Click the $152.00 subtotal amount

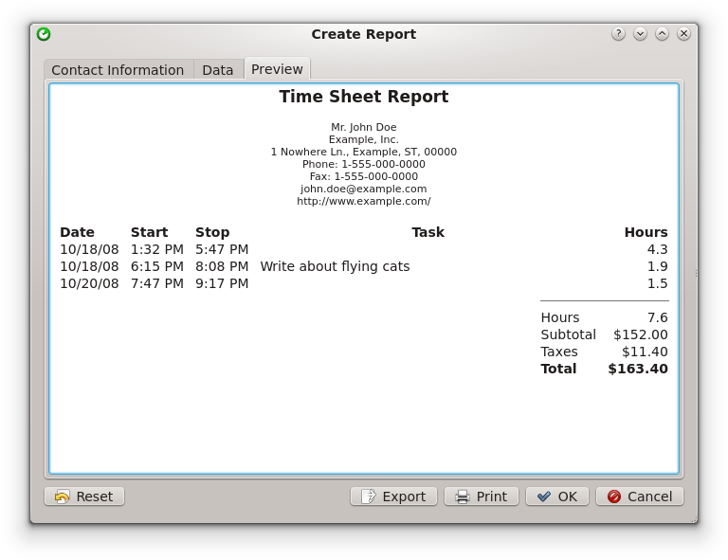click(640, 334)
